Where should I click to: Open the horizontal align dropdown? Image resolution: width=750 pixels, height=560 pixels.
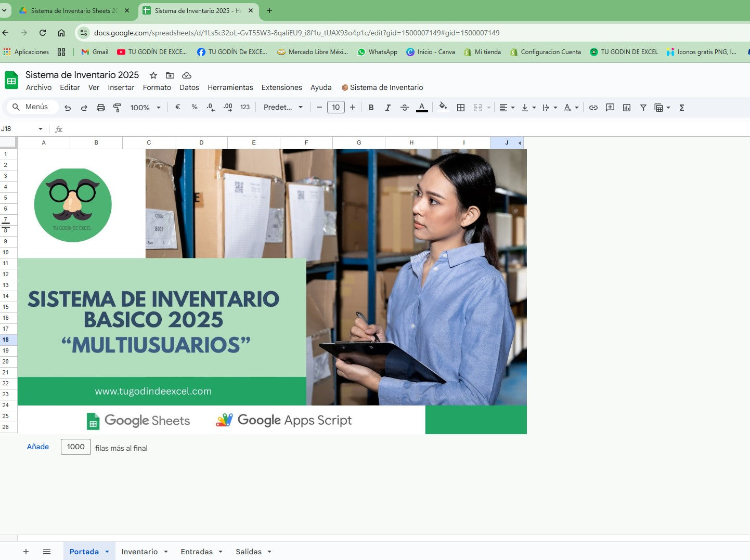512,108
